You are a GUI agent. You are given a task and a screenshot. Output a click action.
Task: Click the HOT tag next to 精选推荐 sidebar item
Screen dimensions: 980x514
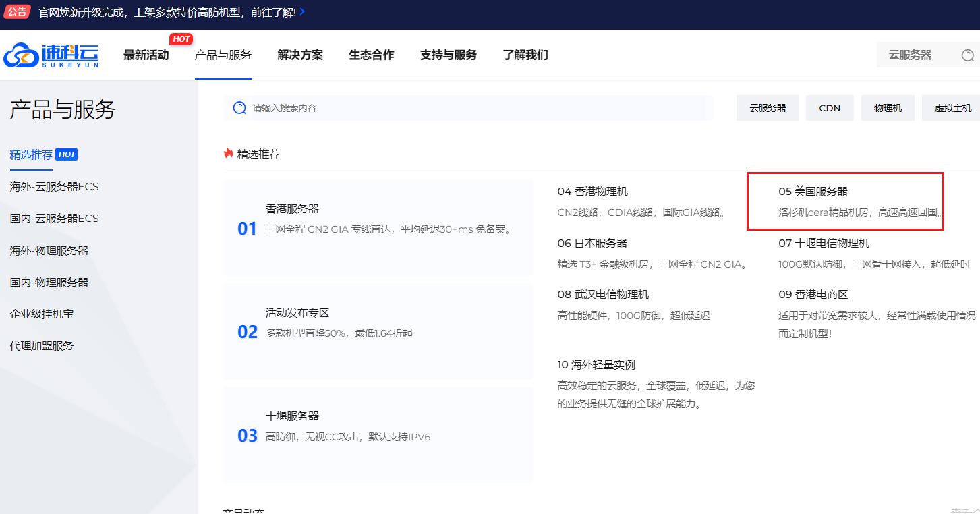(x=66, y=154)
